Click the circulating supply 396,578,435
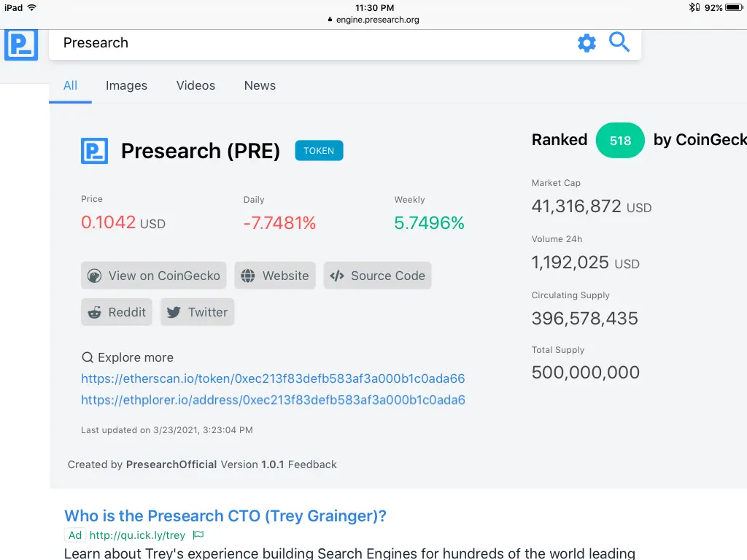The width and height of the screenshot is (747, 560). click(584, 319)
